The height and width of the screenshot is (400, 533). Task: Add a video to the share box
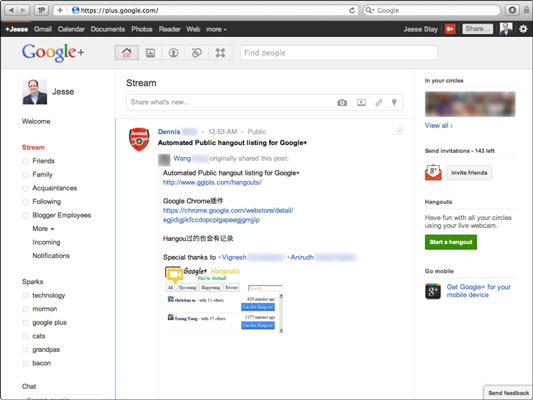point(361,102)
